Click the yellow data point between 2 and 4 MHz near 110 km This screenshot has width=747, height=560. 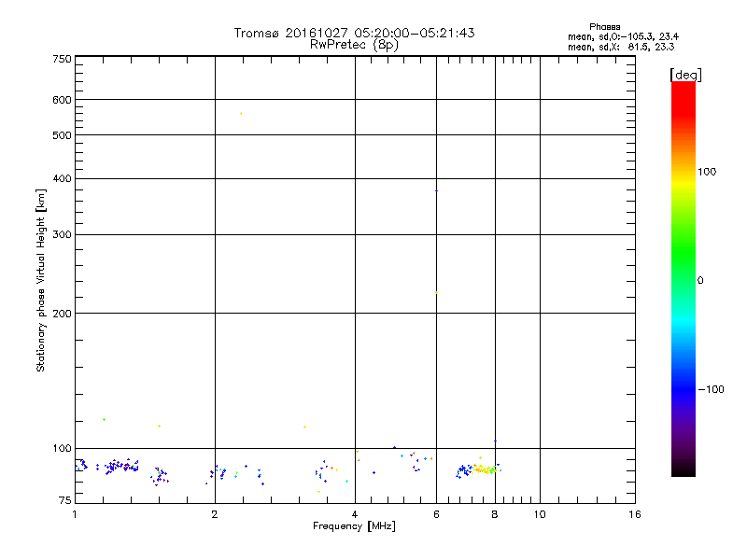305,427
